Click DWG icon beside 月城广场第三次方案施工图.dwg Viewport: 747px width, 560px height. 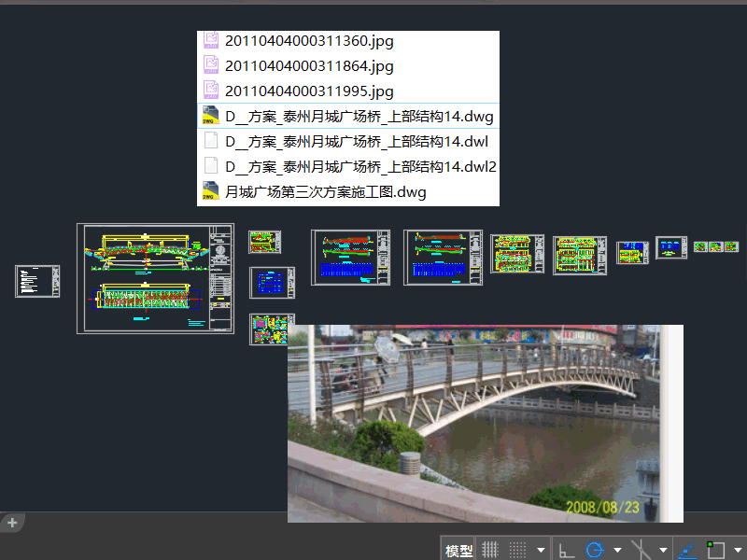tap(211, 191)
